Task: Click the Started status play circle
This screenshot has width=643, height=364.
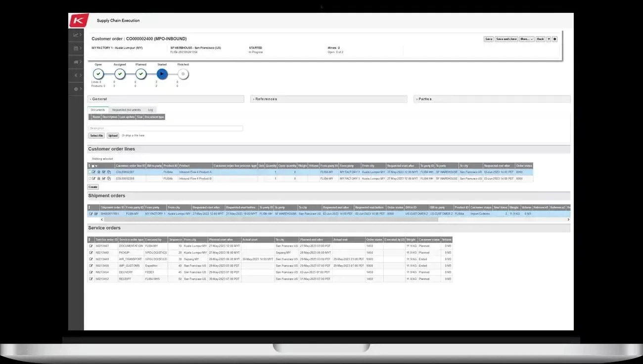Action: tap(162, 74)
